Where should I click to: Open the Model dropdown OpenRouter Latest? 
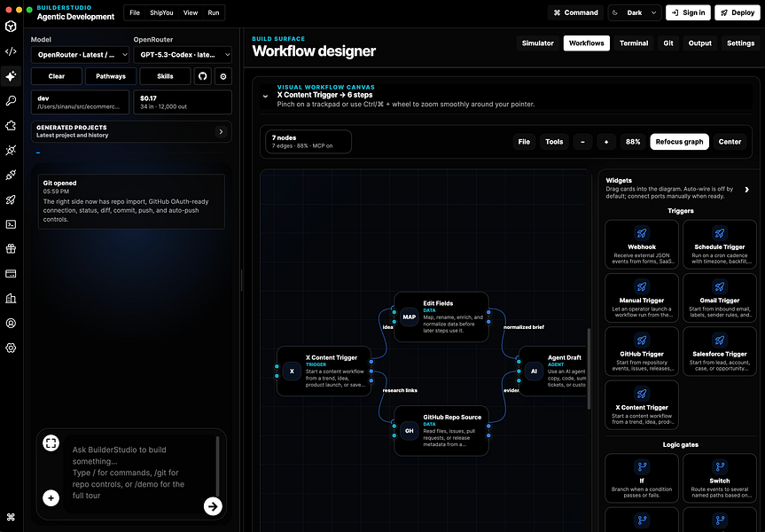(80, 55)
